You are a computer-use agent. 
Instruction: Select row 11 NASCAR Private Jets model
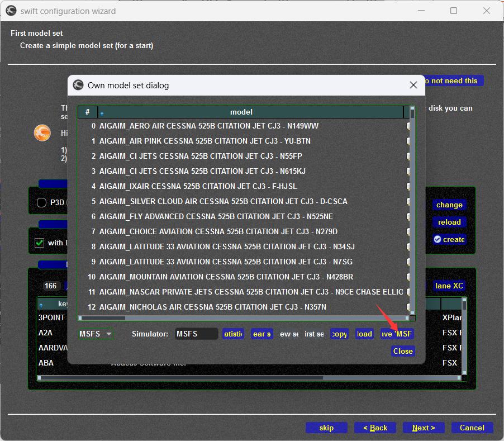(243, 292)
